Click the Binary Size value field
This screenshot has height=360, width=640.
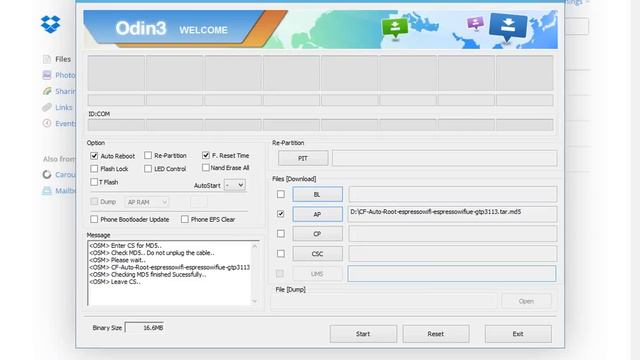(x=144, y=328)
